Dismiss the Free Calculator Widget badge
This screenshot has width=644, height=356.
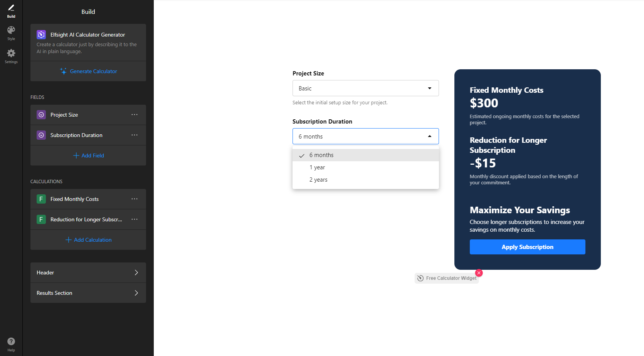[479, 273]
